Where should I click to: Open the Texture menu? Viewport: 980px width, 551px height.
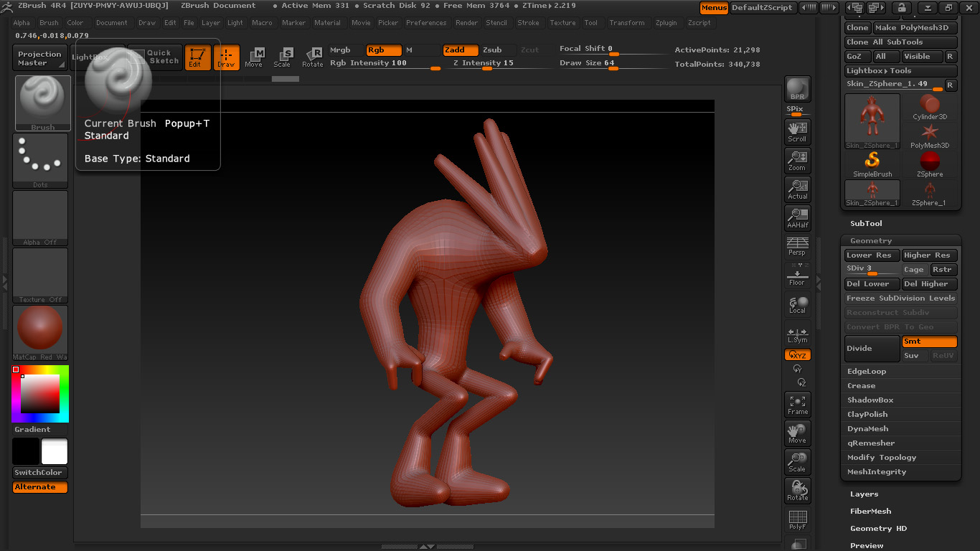[562, 23]
